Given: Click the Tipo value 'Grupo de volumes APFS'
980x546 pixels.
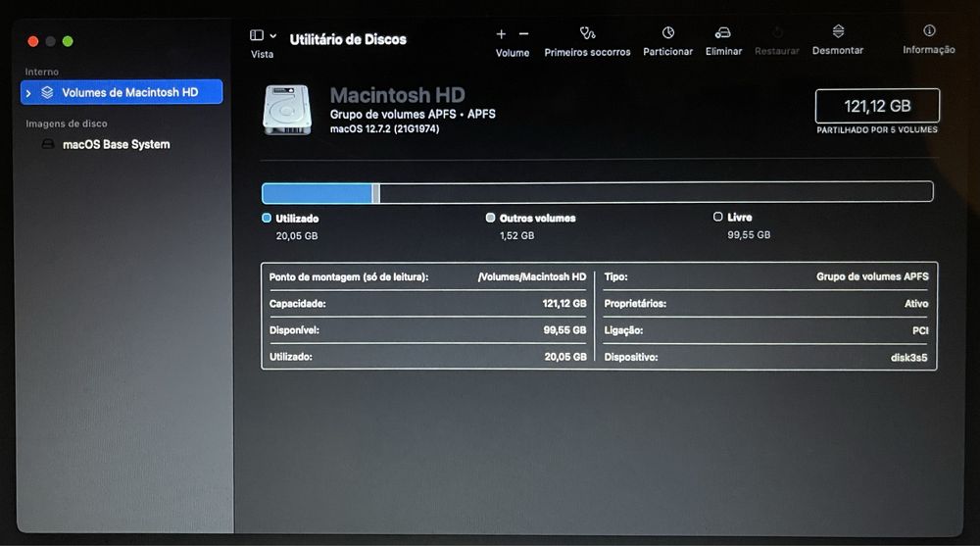Looking at the screenshot, I should 872,276.
